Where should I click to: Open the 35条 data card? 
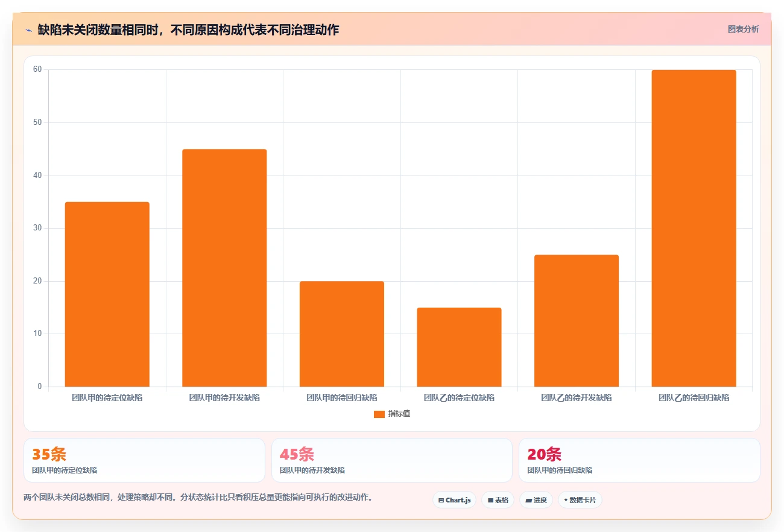(144, 460)
